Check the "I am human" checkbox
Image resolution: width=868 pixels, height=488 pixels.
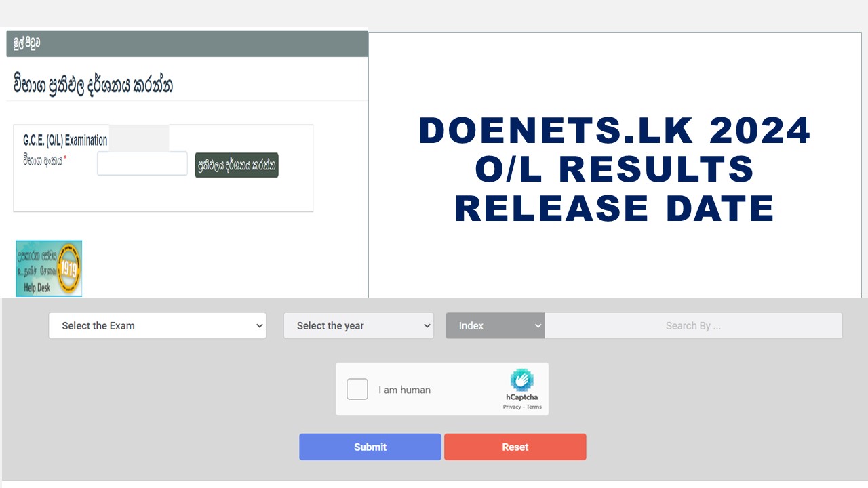point(357,389)
